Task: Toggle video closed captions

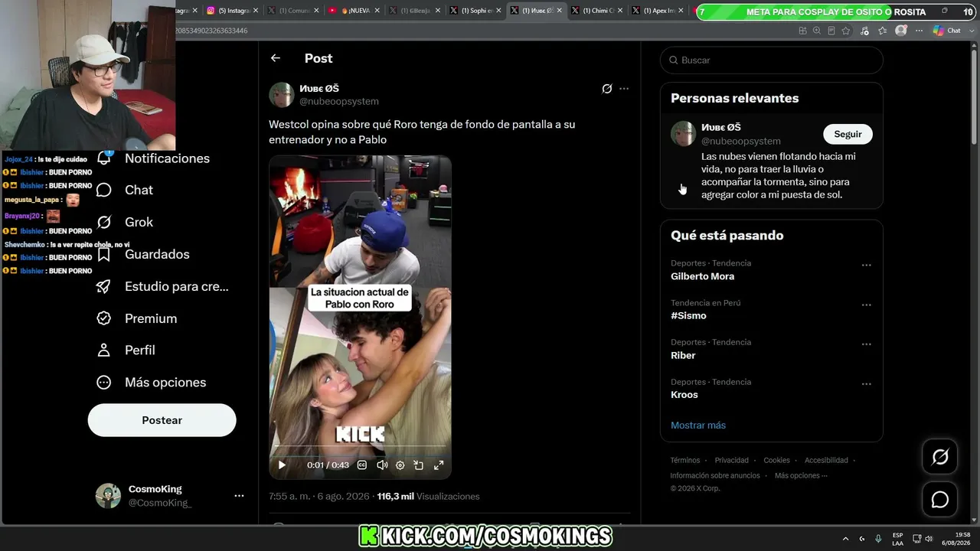Action: [x=362, y=465]
